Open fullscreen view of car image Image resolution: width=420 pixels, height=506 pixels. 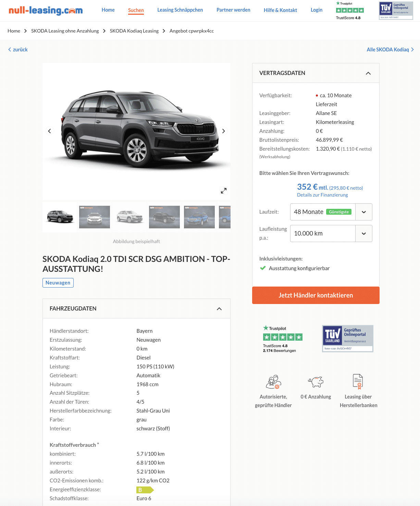(x=224, y=191)
